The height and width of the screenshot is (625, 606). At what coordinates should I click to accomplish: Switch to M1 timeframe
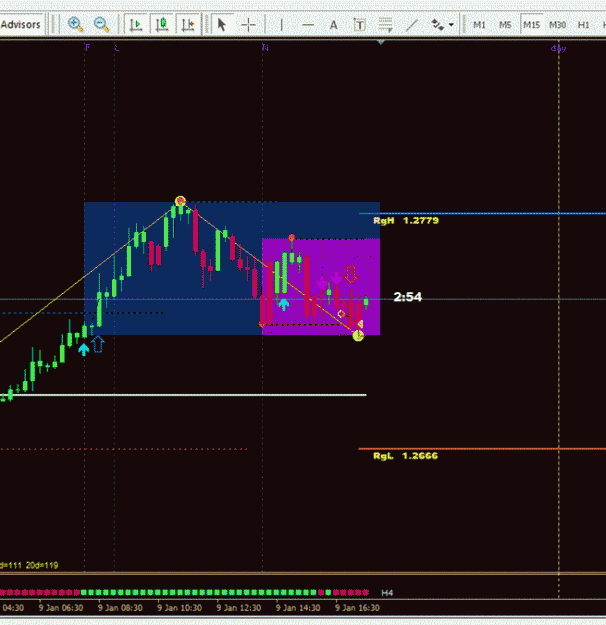pyautogui.click(x=479, y=25)
